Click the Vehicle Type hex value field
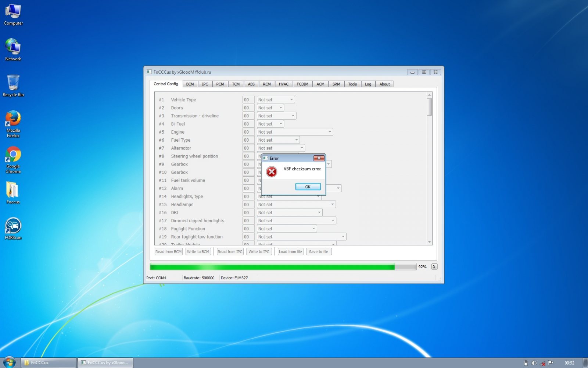The width and height of the screenshot is (588, 368). pos(248,100)
